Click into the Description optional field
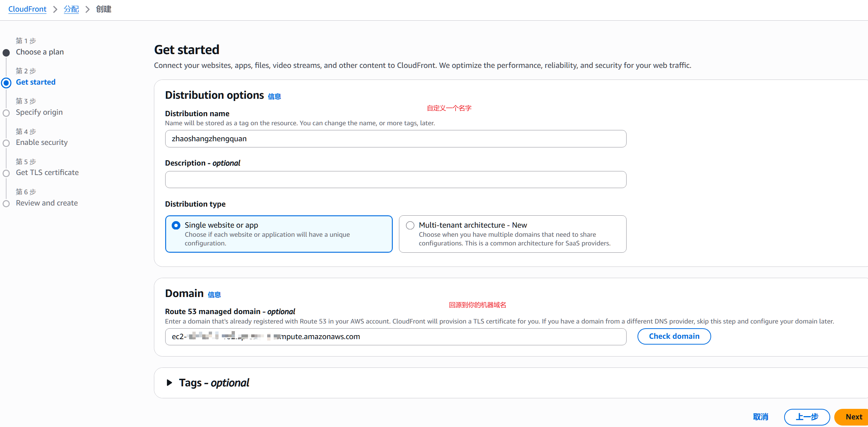 coord(395,180)
